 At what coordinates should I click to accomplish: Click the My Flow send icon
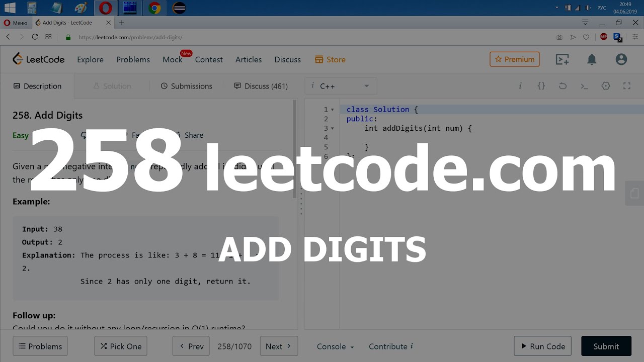pyautogui.click(x=573, y=37)
